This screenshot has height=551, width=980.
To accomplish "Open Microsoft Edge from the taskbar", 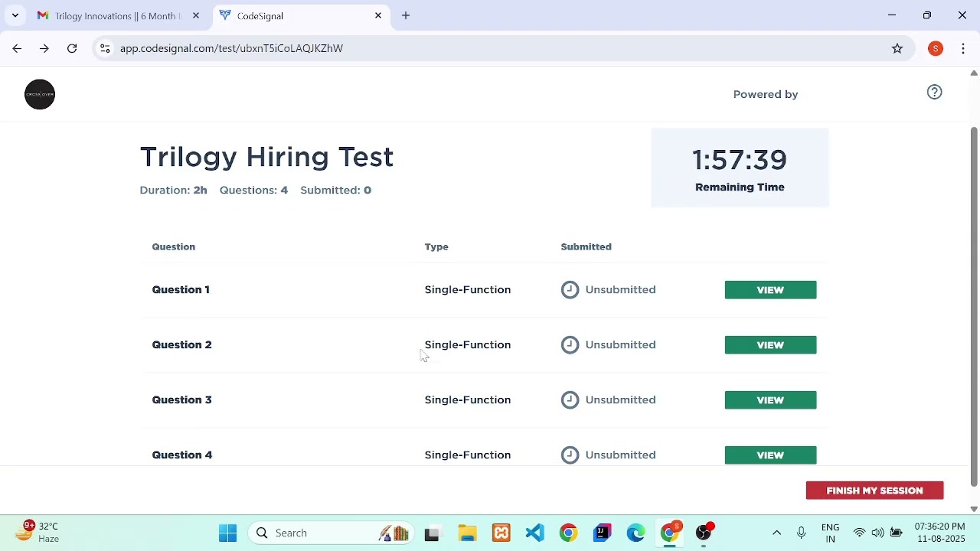I will (635, 533).
